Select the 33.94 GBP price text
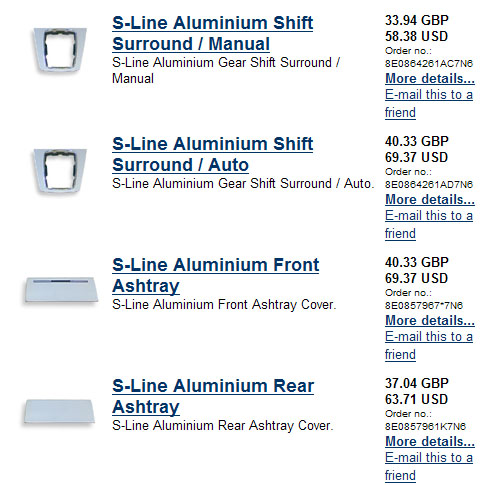The width and height of the screenshot is (490, 485). pyautogui.click(x=417, y=20)
